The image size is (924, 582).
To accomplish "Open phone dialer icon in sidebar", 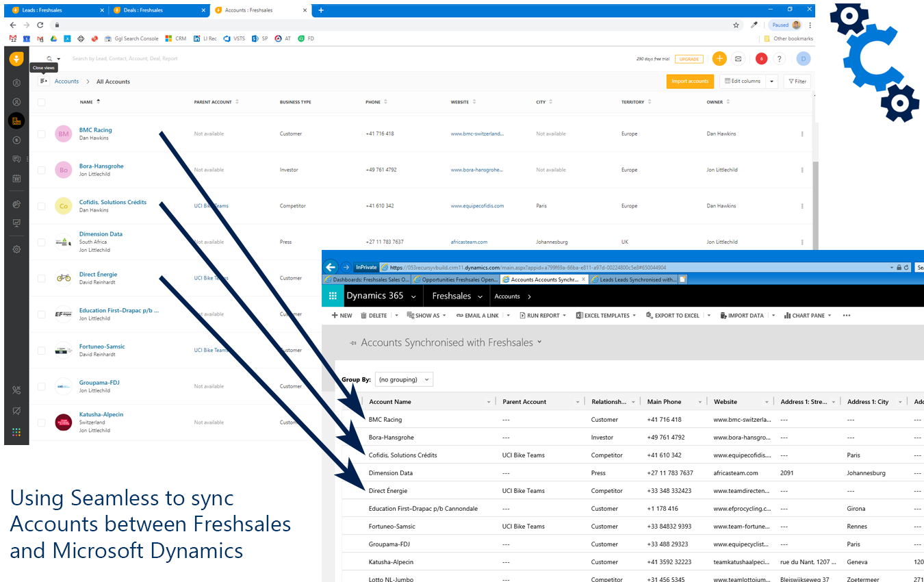I will tap(16, 390).
